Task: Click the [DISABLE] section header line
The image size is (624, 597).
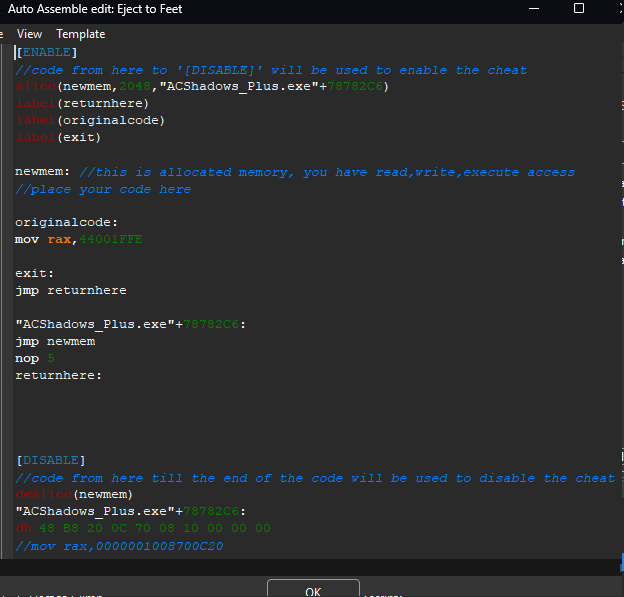Action: click(50, 460)
